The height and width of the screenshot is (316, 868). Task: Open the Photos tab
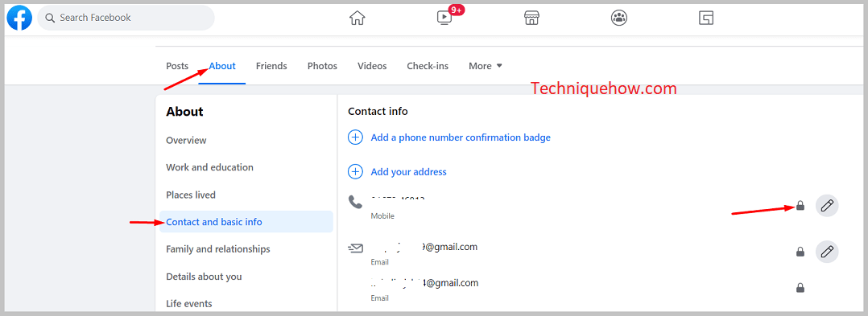[322, 66]
